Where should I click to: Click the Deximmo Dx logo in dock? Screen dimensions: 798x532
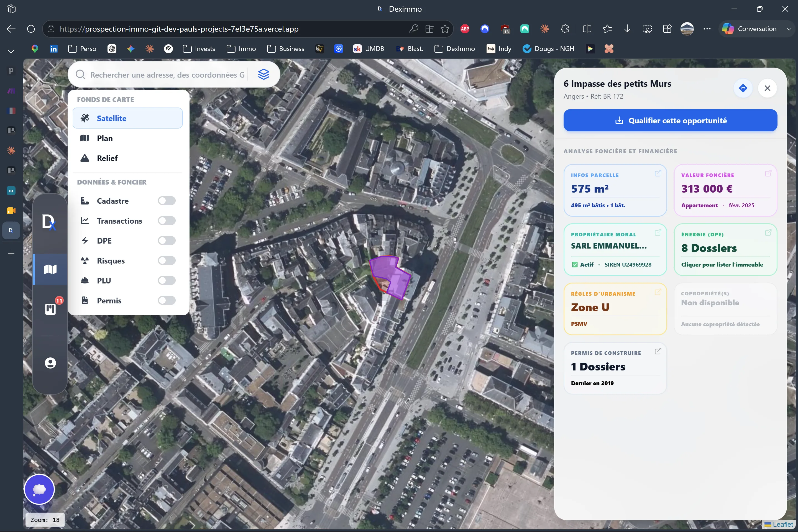point(49,222)
